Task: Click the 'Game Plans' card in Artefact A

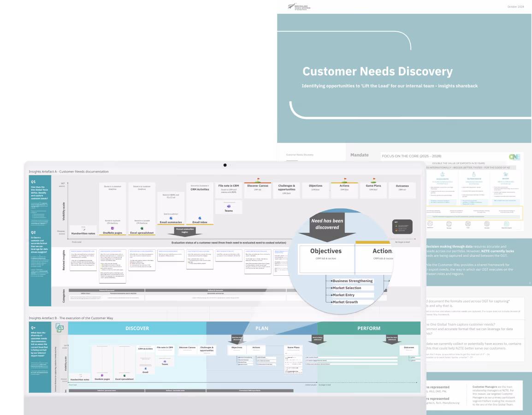Action: 373,190
